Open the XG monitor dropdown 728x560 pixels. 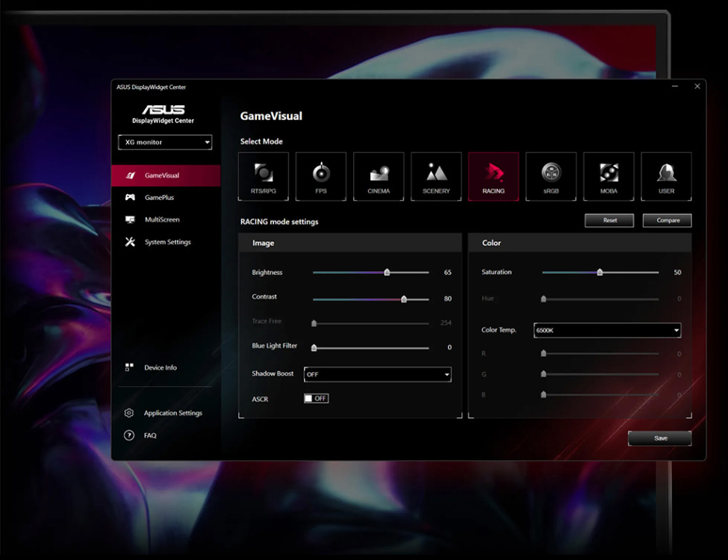[165, 142]
